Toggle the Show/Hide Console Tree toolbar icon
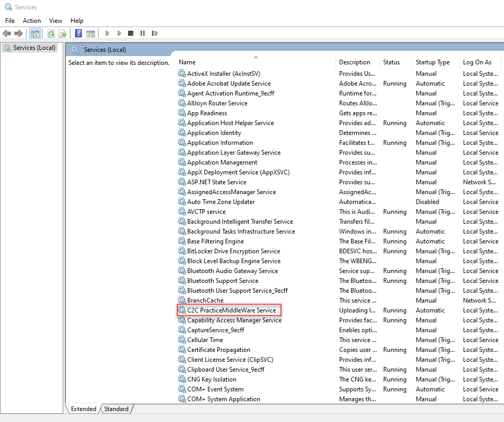The width and height of the screenshot is (504, 422). 35,33
